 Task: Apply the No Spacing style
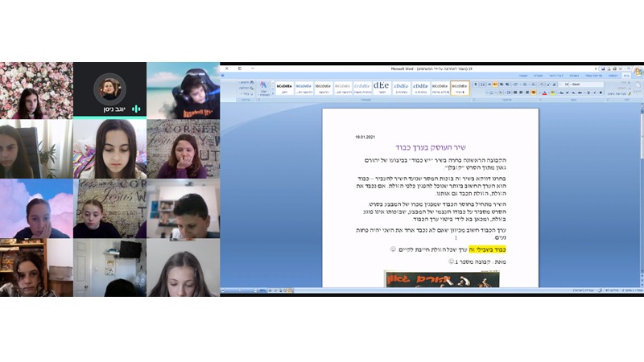click(440, 88)
